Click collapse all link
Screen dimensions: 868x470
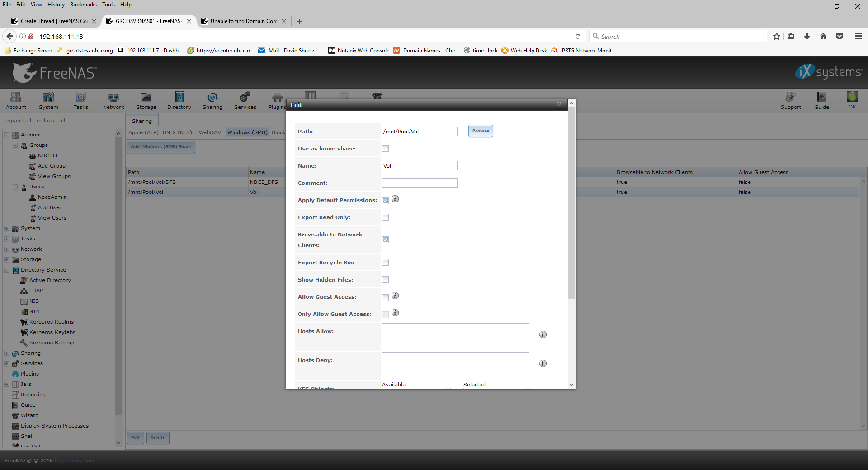pyautogui.click(x=51, y=121)
